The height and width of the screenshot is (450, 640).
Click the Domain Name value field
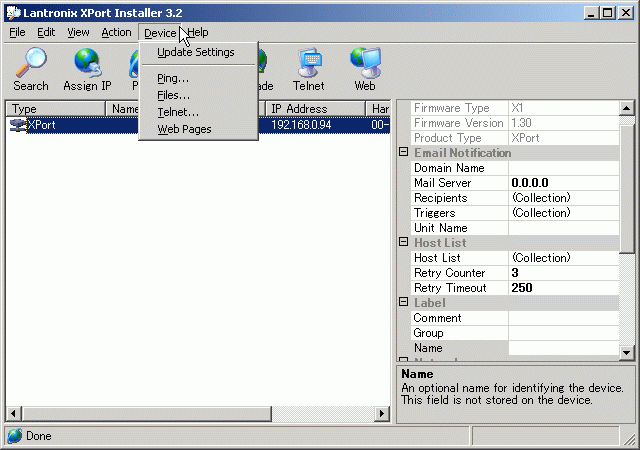[564, 168]
